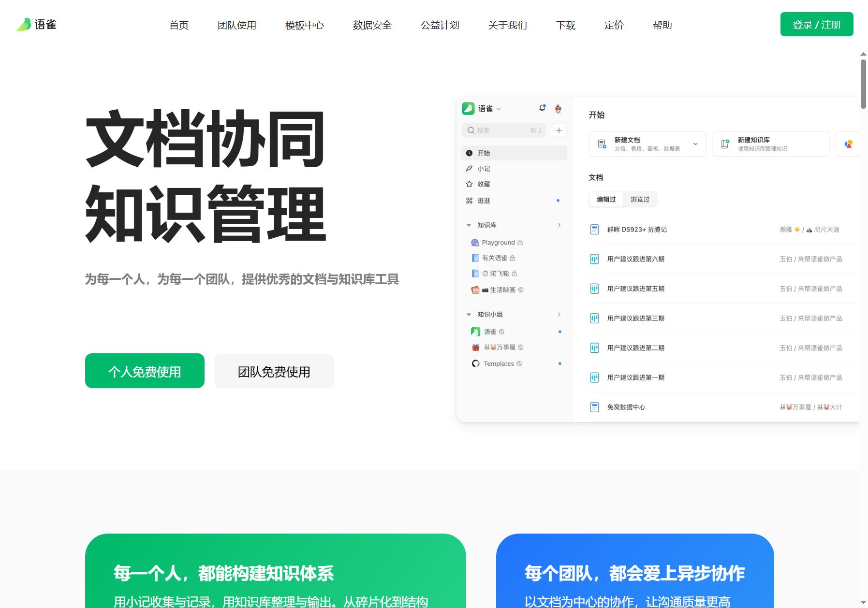Go to 团队使用 in navigation
868x608 pixels.
237,25
